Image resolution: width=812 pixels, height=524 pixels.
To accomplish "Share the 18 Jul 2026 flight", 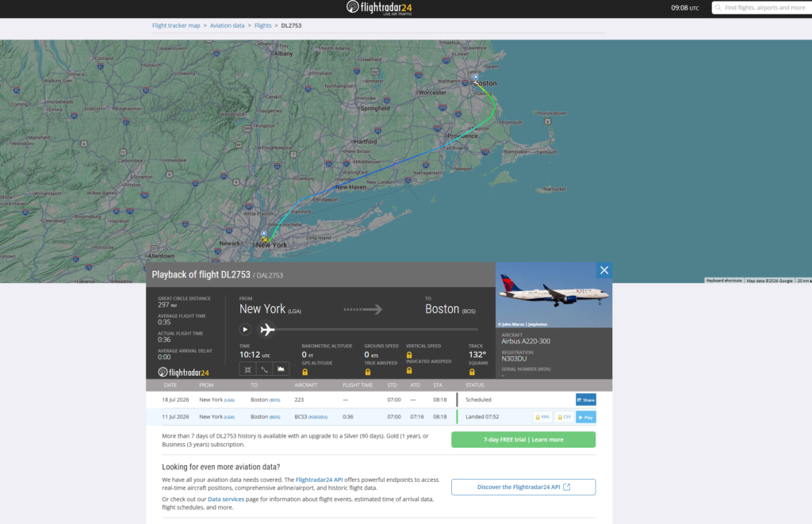I will [586, 400].
